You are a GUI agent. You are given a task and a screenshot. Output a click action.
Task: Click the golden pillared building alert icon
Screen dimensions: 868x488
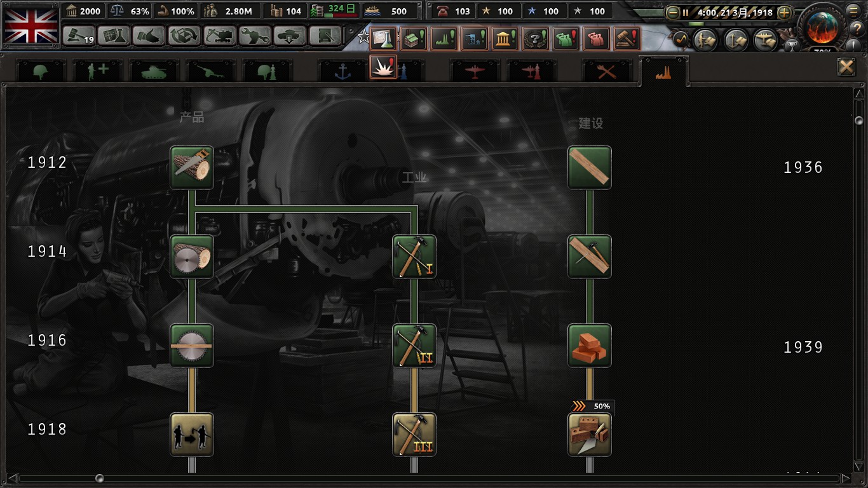[x=505, y=39]
